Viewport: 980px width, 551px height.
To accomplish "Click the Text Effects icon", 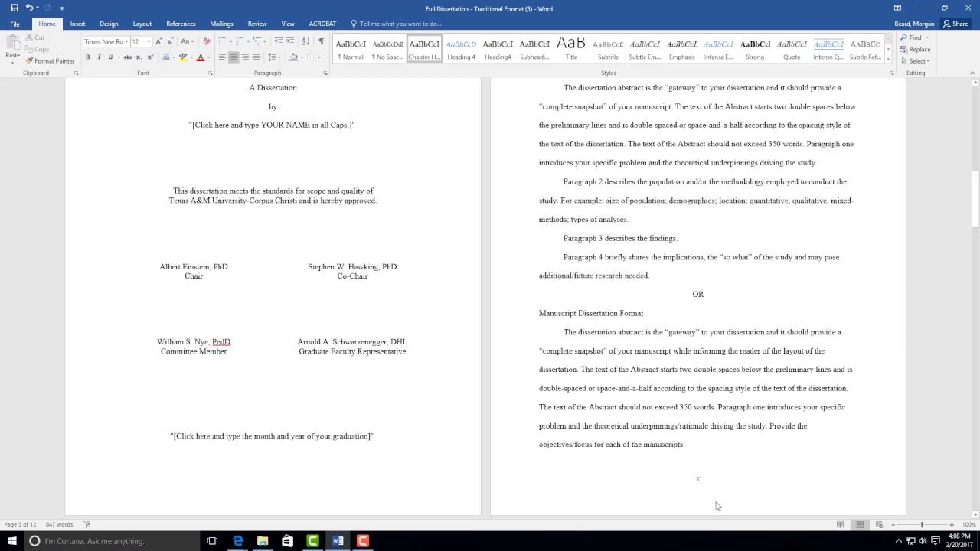I will (166, 57).
